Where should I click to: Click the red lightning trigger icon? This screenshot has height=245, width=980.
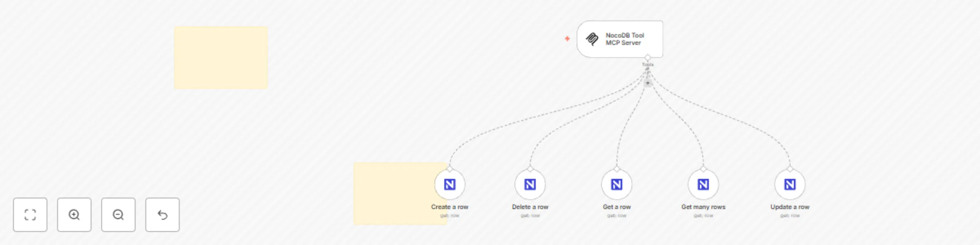click(x=567, y=38)
